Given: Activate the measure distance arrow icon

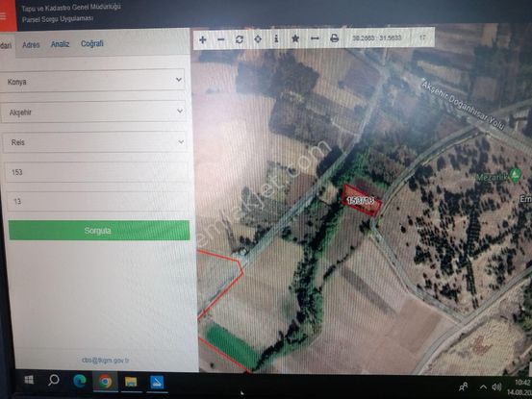Looking at the screenshot, I should pos(315,38).
